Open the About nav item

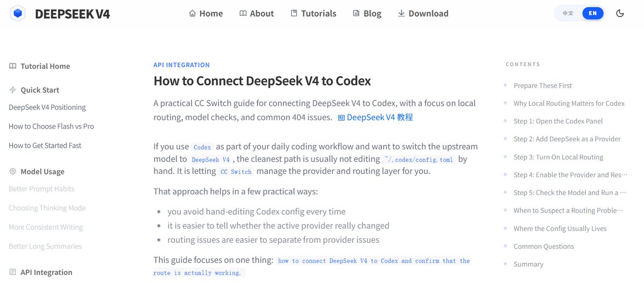pyautogui.click(x=257, y=13)
